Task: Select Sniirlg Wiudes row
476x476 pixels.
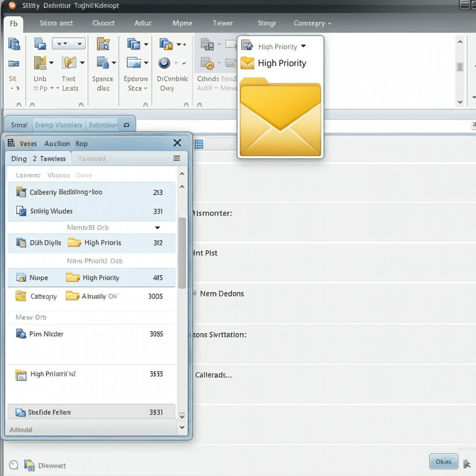Action: point(92,211)
